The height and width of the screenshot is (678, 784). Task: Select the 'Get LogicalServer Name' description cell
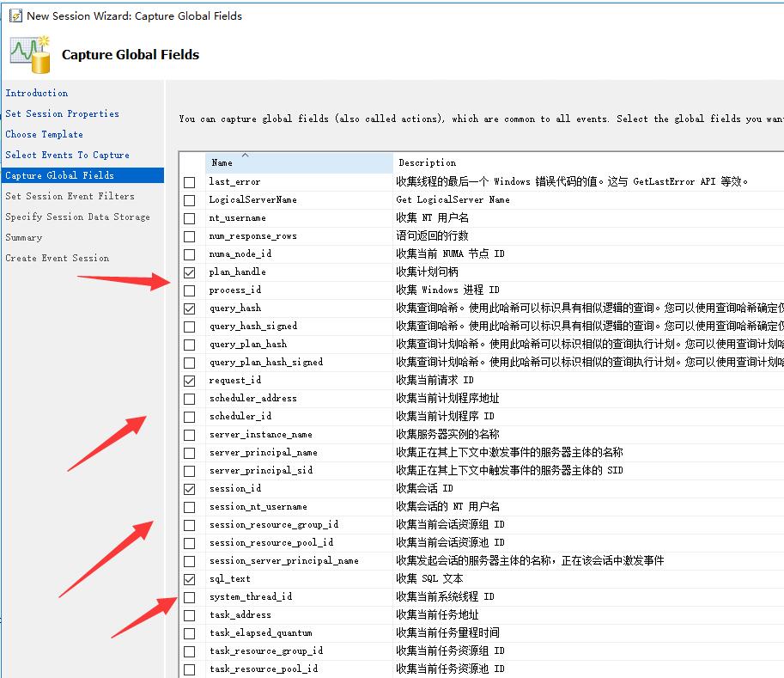453,199
